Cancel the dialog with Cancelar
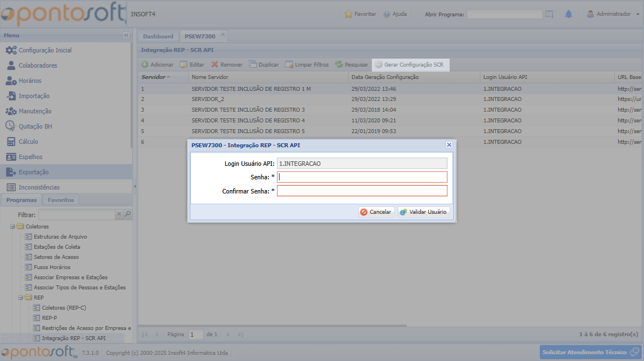 click(x=376, y=212)
